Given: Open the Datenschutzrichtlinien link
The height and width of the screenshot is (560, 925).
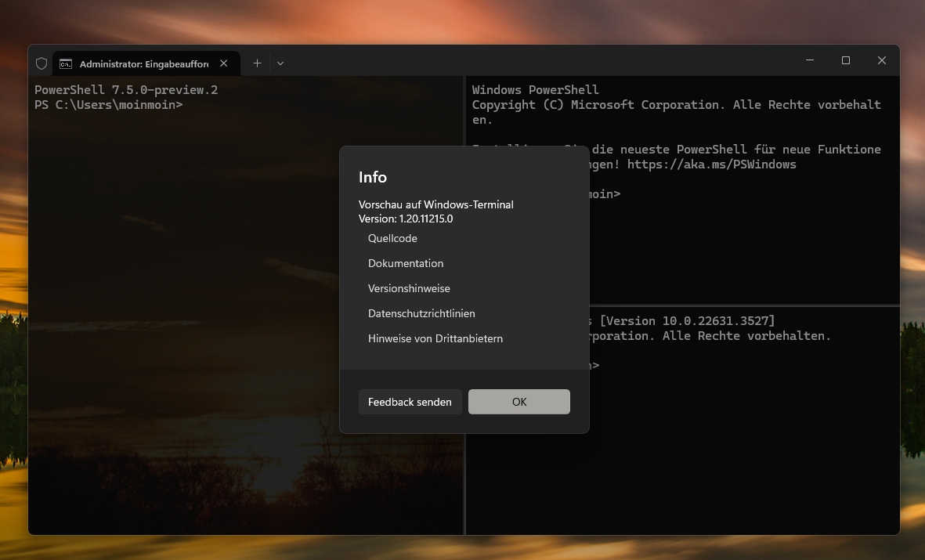Looking at the screenshot, I should 421,313.
